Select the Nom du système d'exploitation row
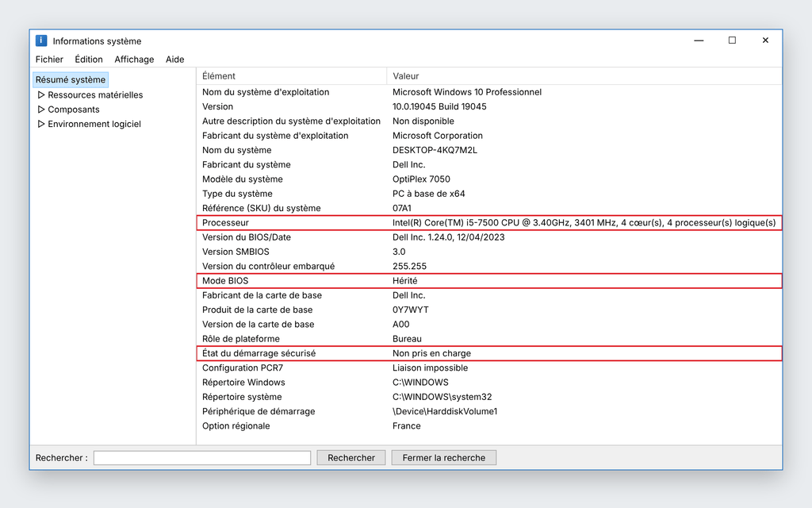This screenshot has height=508, width=812. (x=488, y=92)
